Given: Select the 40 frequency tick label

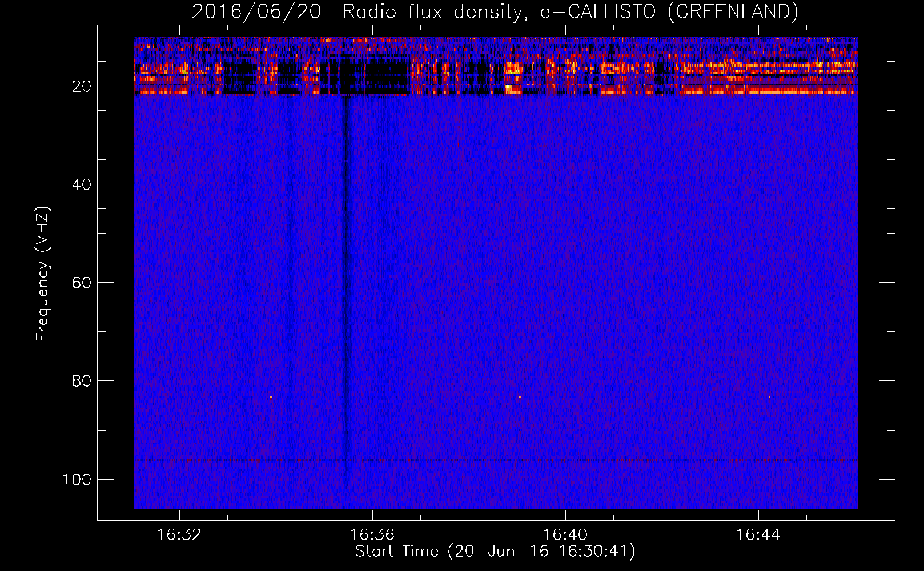Looking at the screenshot, I should 82,184.
